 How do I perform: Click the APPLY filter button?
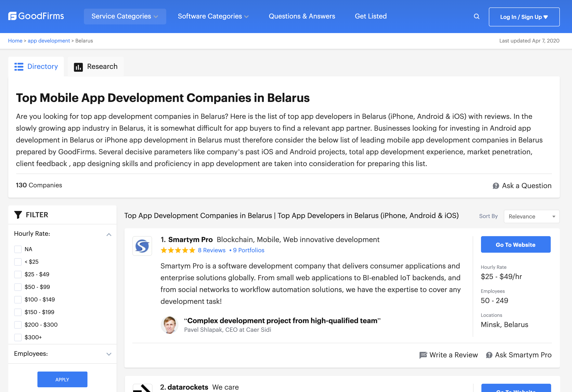tap(62, 379)
